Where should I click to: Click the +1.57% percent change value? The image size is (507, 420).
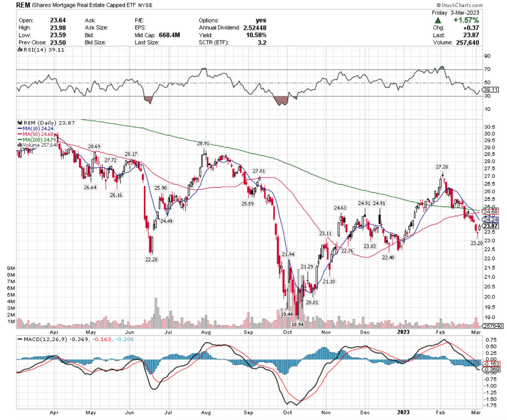[466, 20]
